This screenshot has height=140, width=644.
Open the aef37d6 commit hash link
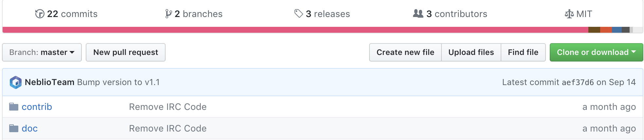tap(578, 82)
